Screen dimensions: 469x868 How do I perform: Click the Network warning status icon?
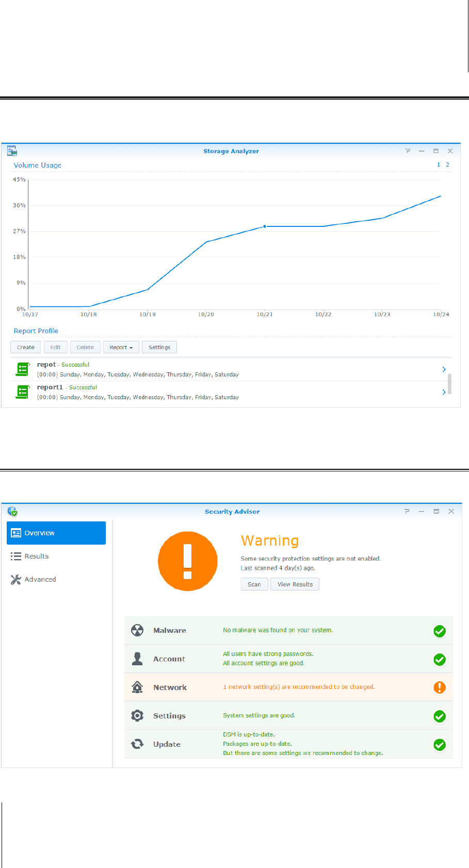click(x=440, y=687)
